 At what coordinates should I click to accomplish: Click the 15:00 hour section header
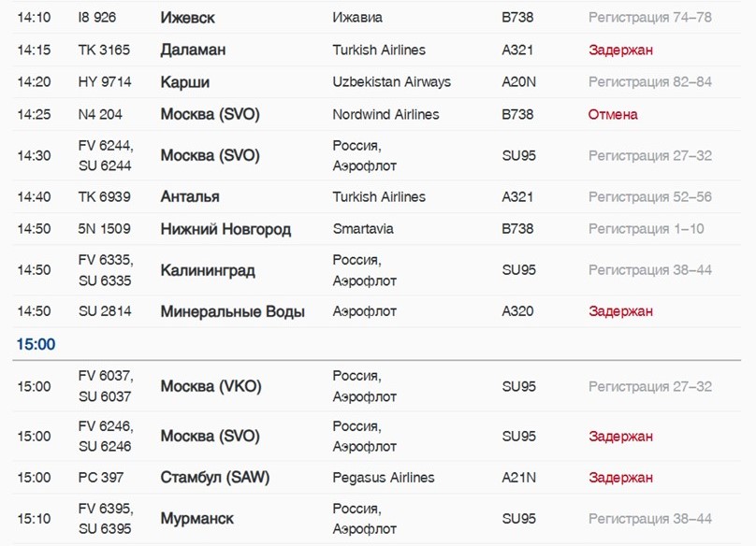coord(36,345)
